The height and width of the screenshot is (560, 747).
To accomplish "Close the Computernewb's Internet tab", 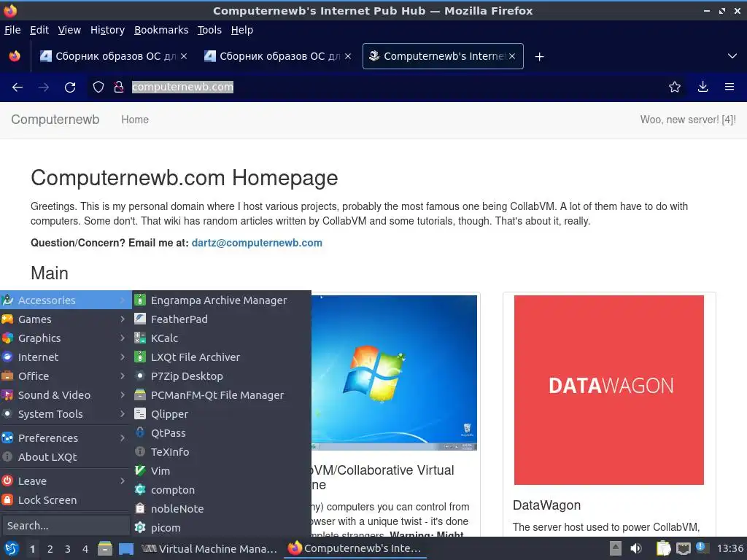I will tap(512, 56).
